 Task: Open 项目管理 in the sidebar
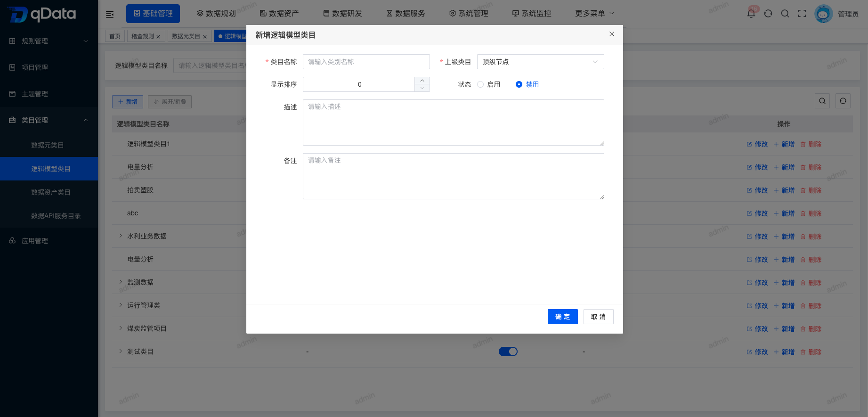tap(49, 67)
